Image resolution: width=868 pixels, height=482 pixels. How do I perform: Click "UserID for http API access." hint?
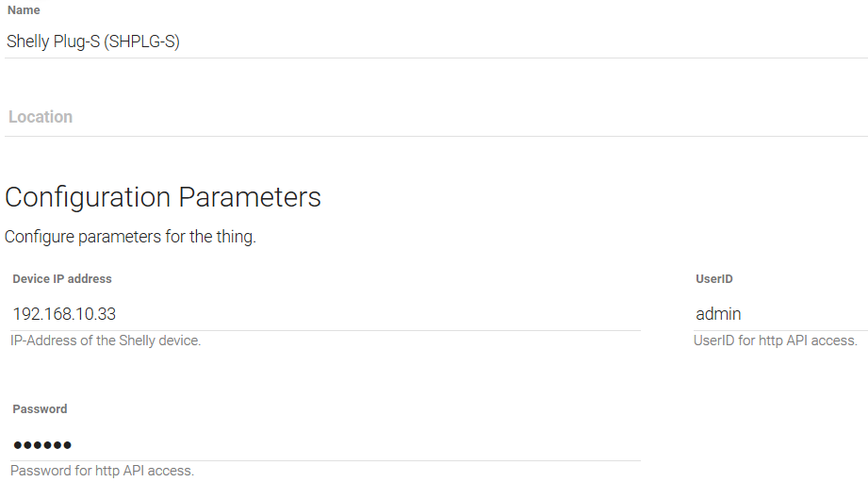(776, 341)
